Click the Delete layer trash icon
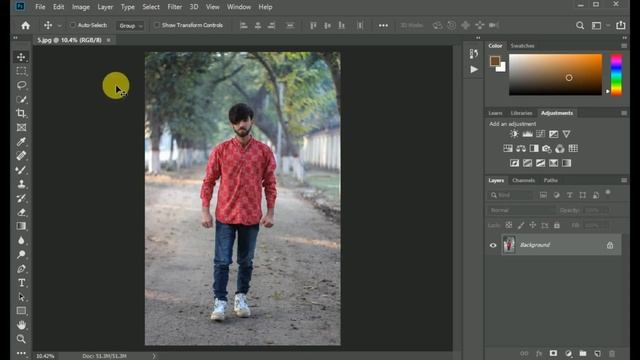 612,353
